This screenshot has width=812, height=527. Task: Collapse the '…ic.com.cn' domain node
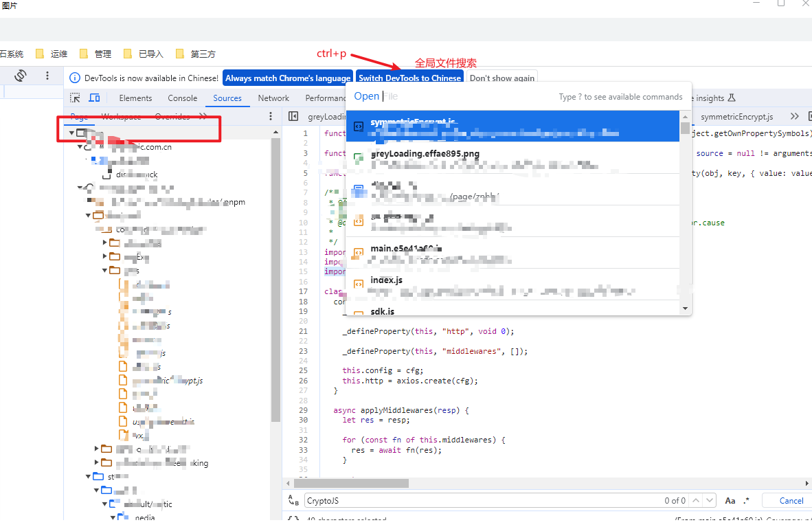80,146
